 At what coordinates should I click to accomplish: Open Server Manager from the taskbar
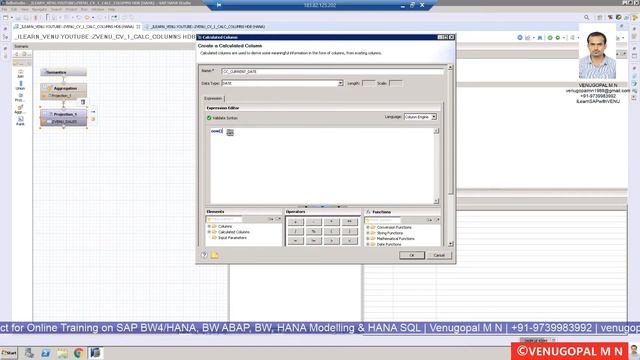pyautogui.click(x=29, y=353)
